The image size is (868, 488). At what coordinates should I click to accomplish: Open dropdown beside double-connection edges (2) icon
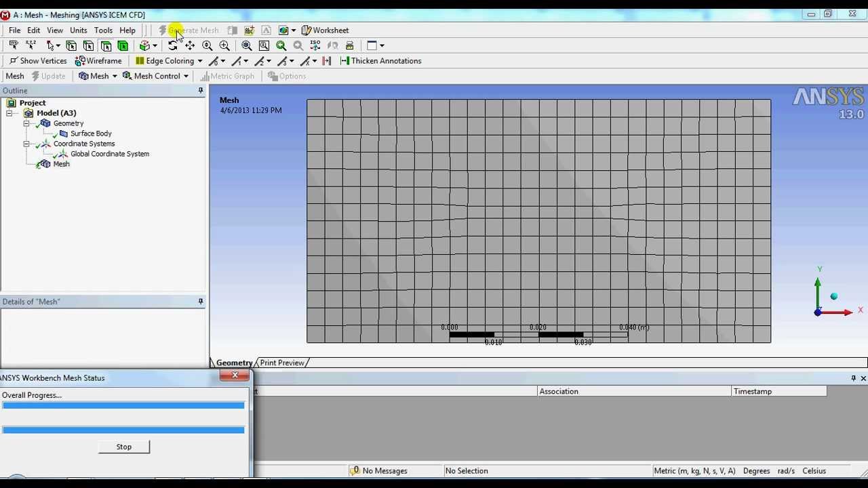[x=269, y=61]
